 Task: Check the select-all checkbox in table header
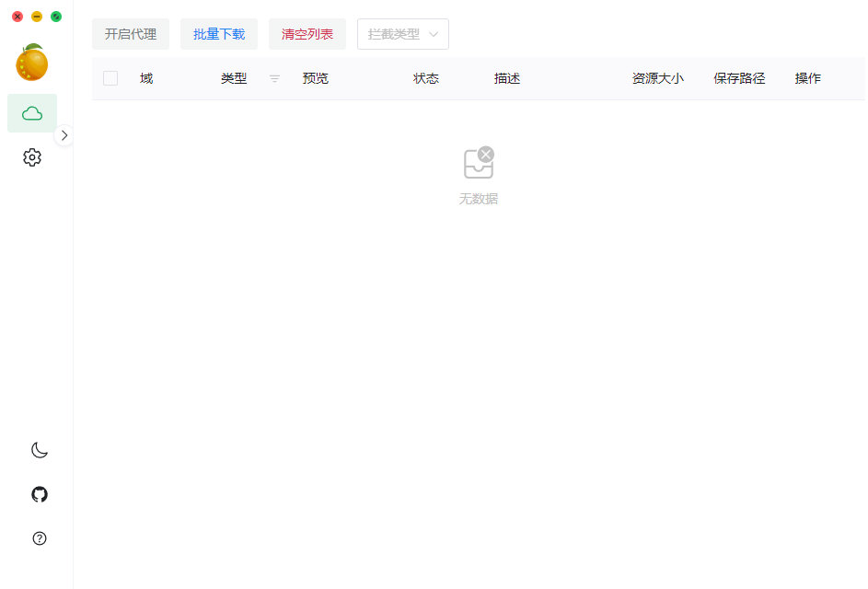tap(110, 78)
